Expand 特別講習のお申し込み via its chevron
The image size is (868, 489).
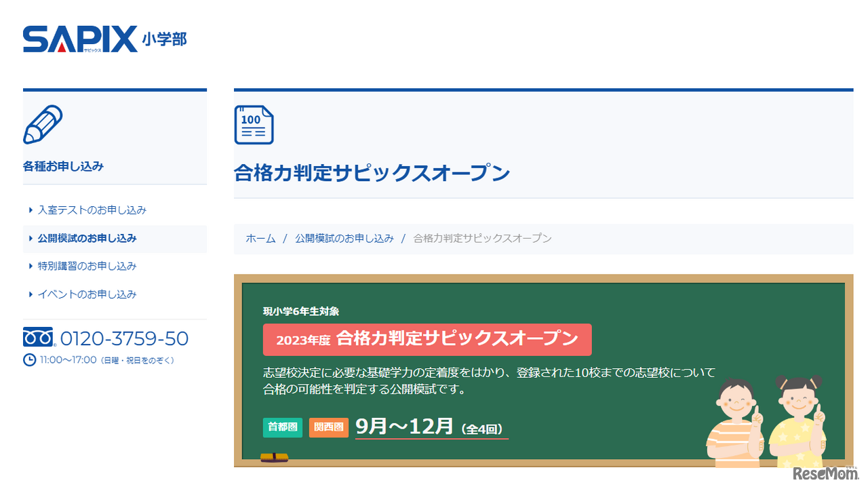click(30, 267)
